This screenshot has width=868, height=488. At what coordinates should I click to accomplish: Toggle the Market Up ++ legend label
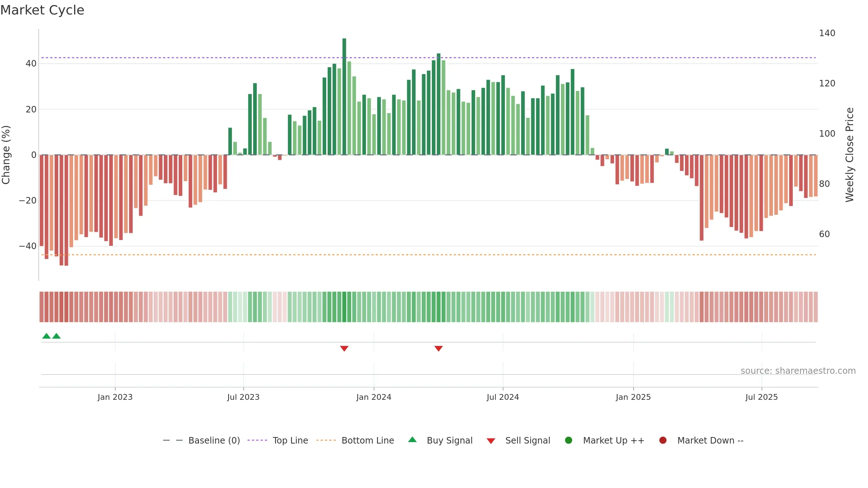614,440
